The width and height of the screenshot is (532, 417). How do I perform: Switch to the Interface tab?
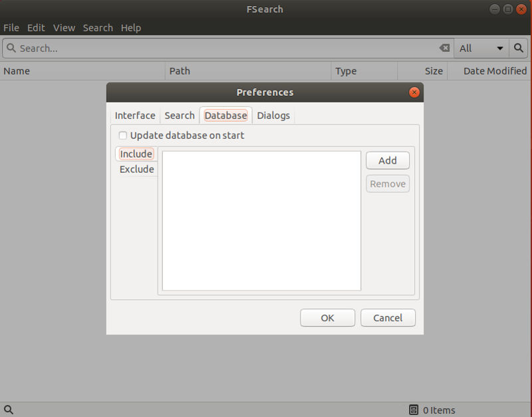click(x=135, y=115)
